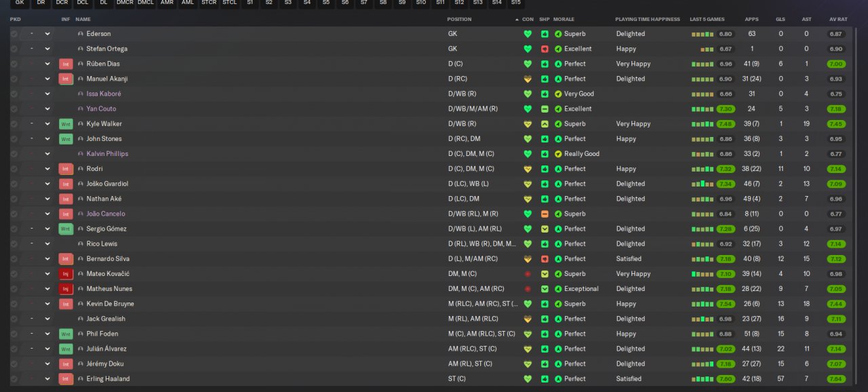
Task: Toggle the picked checkmark for Ederson
Action: coord(14,34)
